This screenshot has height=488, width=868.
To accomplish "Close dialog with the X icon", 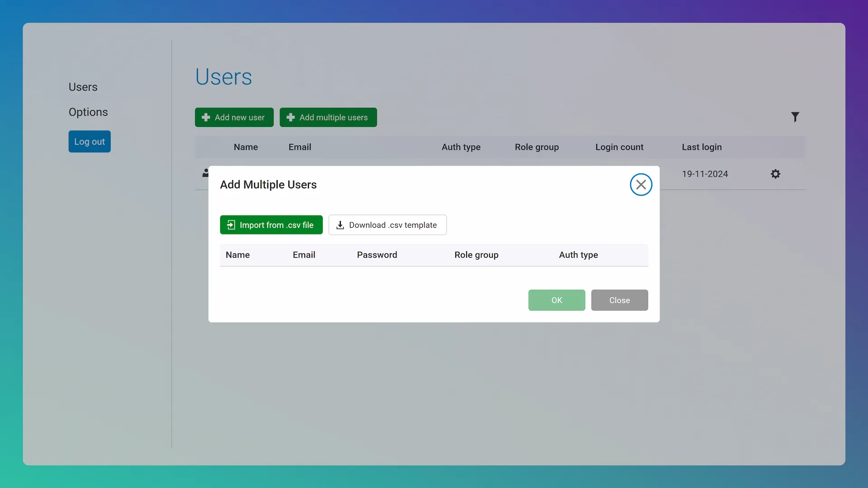I will [x=641, y=184].
